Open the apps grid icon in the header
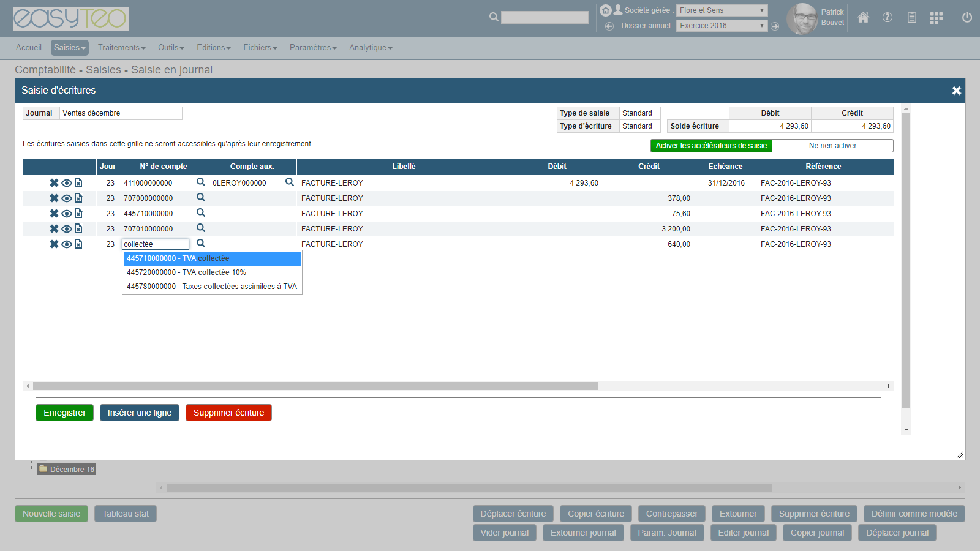980x551 pixels. [936, 18]
